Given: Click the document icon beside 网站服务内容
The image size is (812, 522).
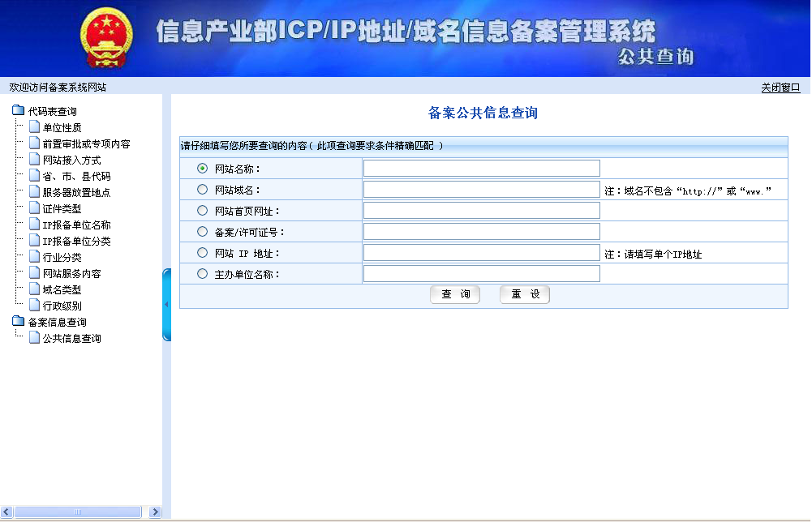Looking at the screenshot, I should (35, 272).
